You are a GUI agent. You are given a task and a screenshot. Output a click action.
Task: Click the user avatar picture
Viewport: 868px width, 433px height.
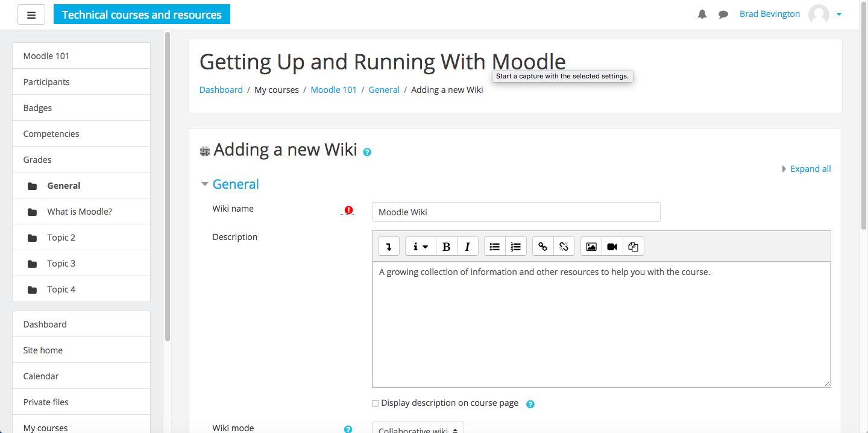tap(819, 14)
